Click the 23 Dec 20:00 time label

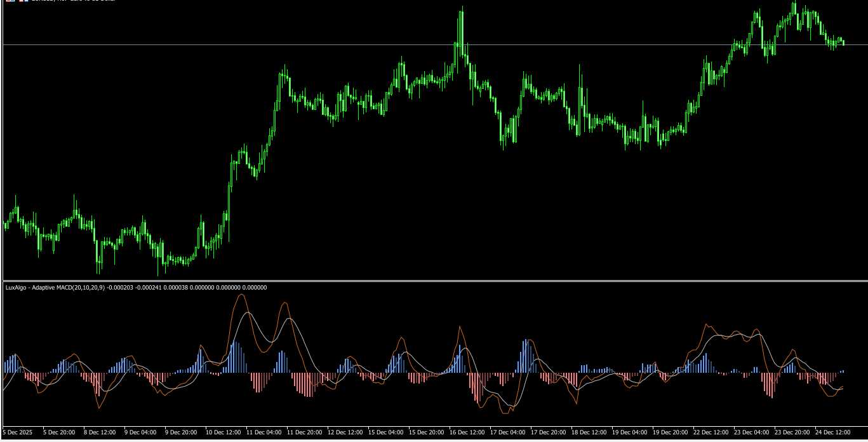point(792,432)
